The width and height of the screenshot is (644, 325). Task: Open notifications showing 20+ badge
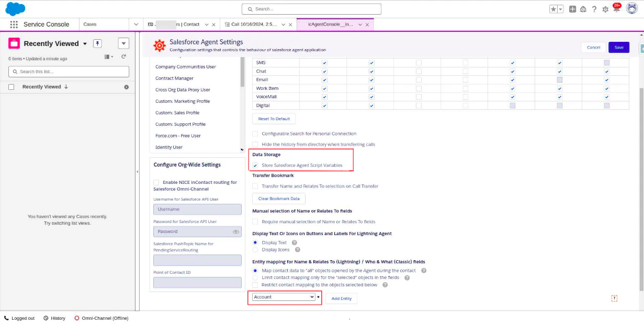615,9
